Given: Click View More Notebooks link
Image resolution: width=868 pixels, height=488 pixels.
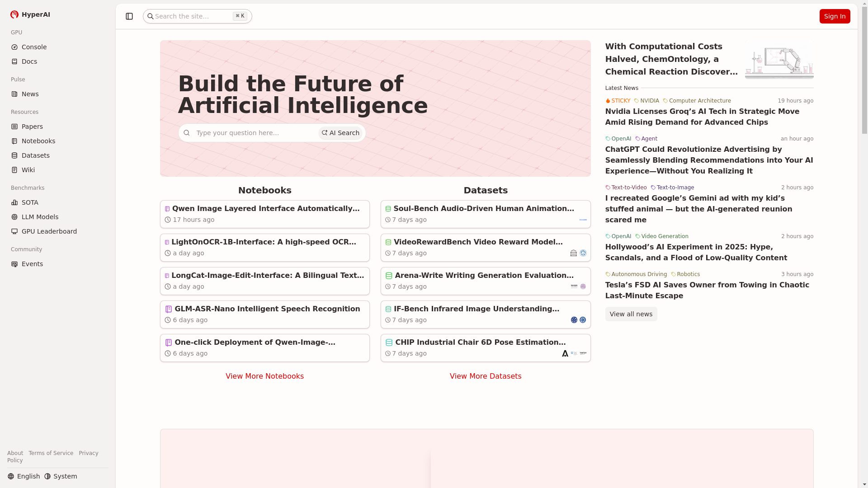Looking at the screenshot, I should click(x=264, y=376).
